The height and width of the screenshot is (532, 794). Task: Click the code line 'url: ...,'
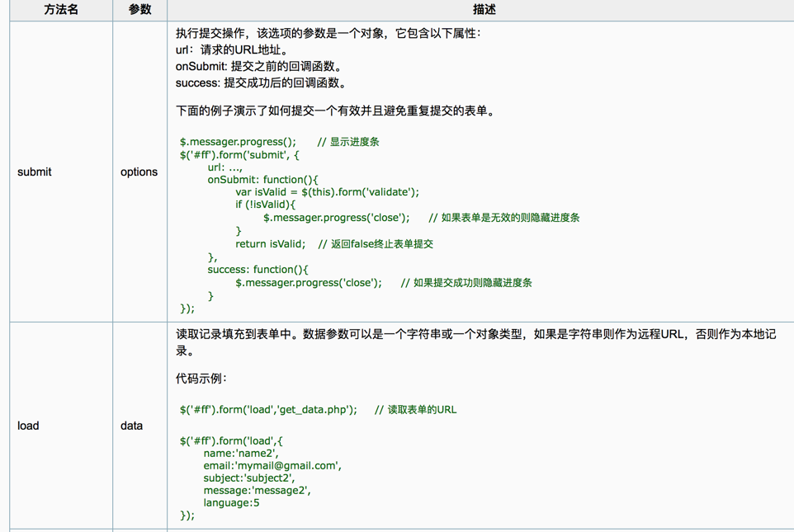click(x=224, y=167)
